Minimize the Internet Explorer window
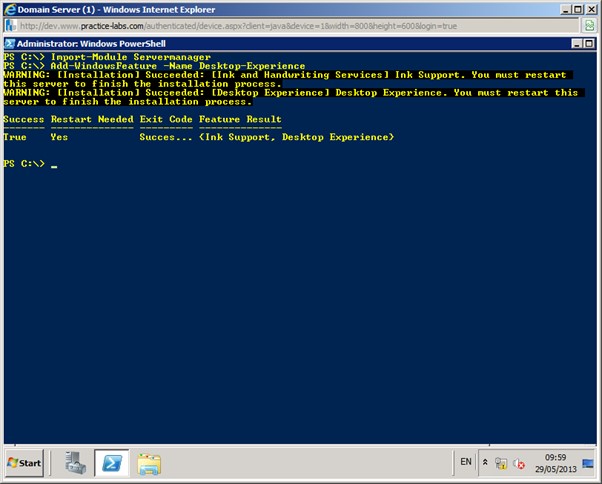This screenshot has width=602, height=484. 565,10
